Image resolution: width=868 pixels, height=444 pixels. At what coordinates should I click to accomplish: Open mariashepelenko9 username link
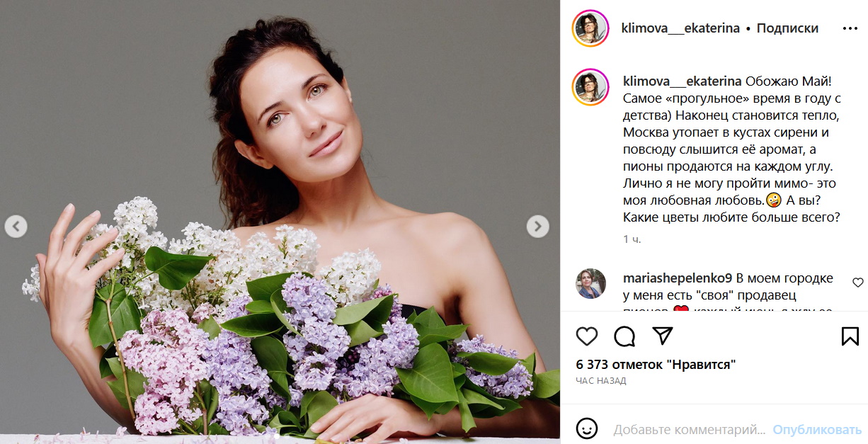coord(677,278)
